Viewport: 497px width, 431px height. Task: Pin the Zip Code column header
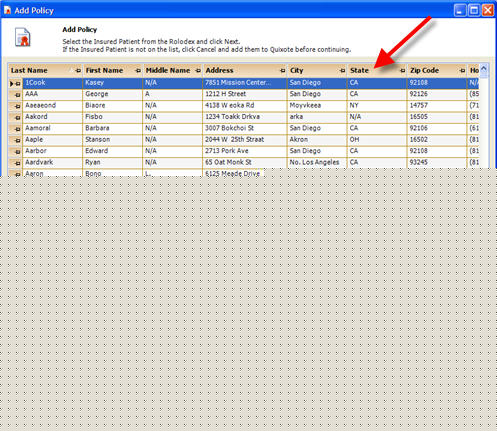(x=462, y=70)
